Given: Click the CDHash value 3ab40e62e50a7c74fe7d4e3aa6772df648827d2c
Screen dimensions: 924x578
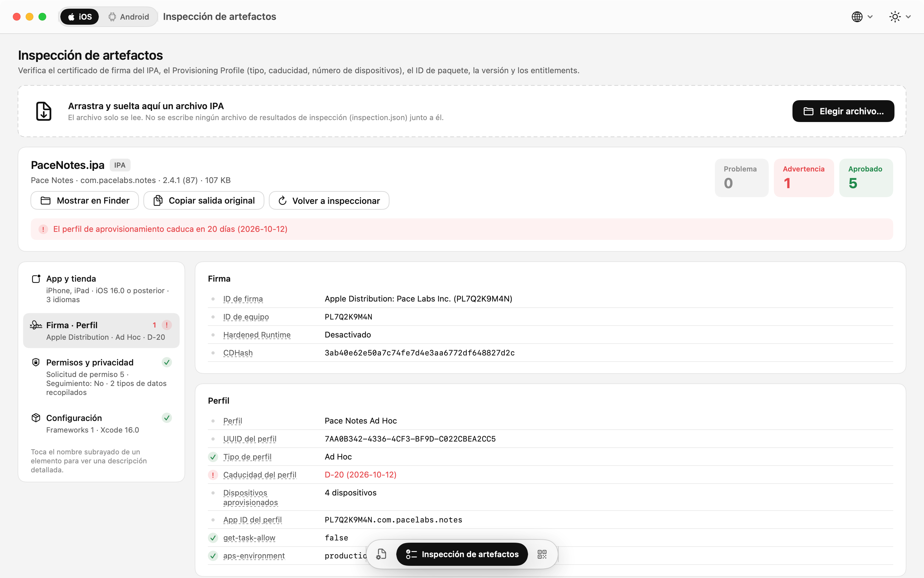Looking at the screenshot, I should tap(420, 353).
